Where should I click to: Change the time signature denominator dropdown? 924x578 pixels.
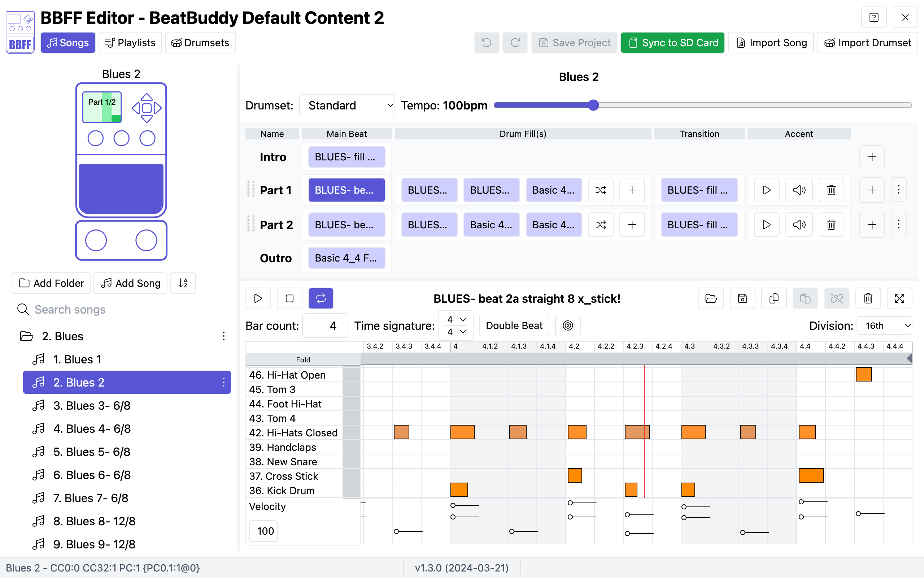(x=456, y=331)
